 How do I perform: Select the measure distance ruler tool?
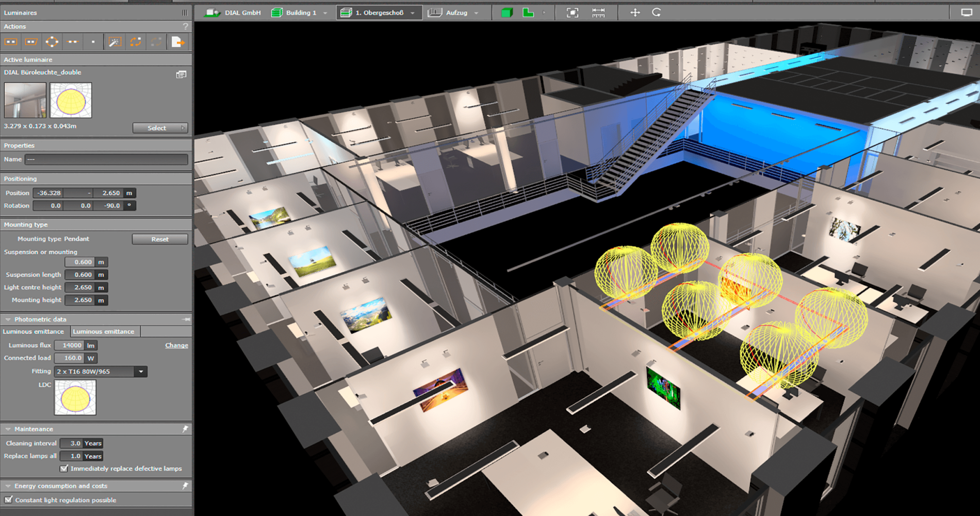598,12
